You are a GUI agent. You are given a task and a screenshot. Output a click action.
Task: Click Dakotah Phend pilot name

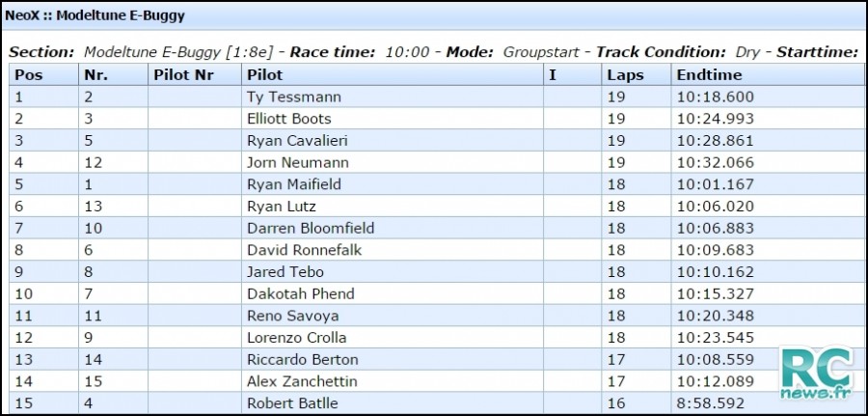pyautogui.click(x=301, y=293)
